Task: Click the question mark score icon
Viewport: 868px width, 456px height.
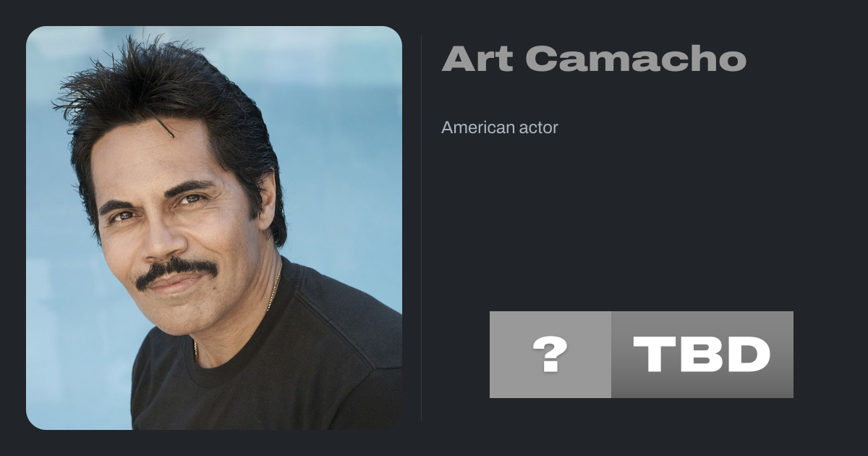Action: (x=550, y=355)
